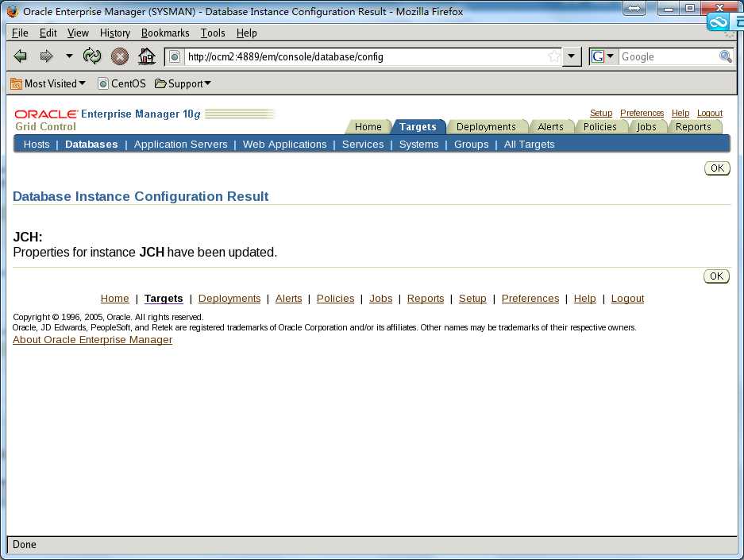This screenshot has height=560, width=744.
Task: Follow the footer Home link
Action: pos(115,299)
